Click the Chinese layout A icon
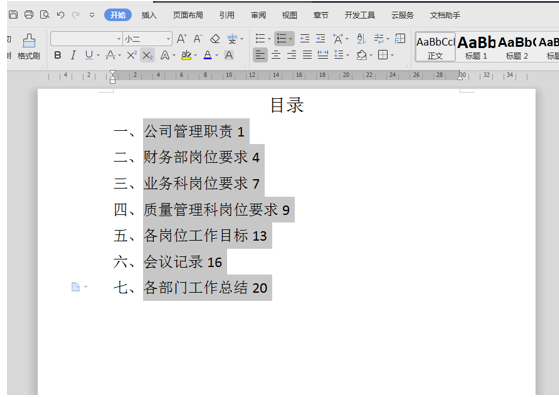The width and height of the screenshot is (559, 397). click(338, 38)
